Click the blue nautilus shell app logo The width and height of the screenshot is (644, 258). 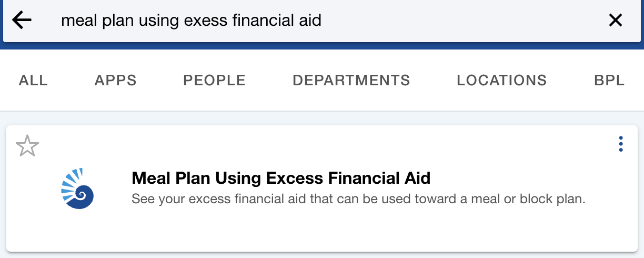78,188
